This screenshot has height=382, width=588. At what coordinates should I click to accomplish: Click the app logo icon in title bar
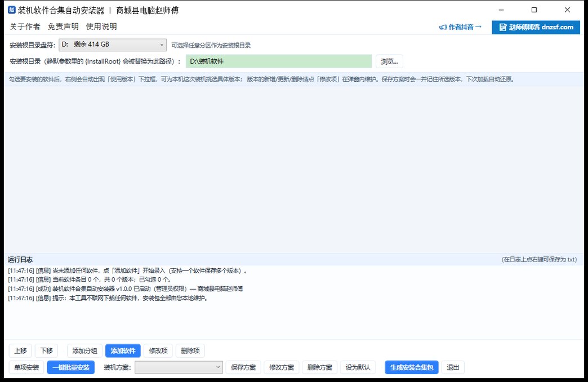[x=12, y=10]
